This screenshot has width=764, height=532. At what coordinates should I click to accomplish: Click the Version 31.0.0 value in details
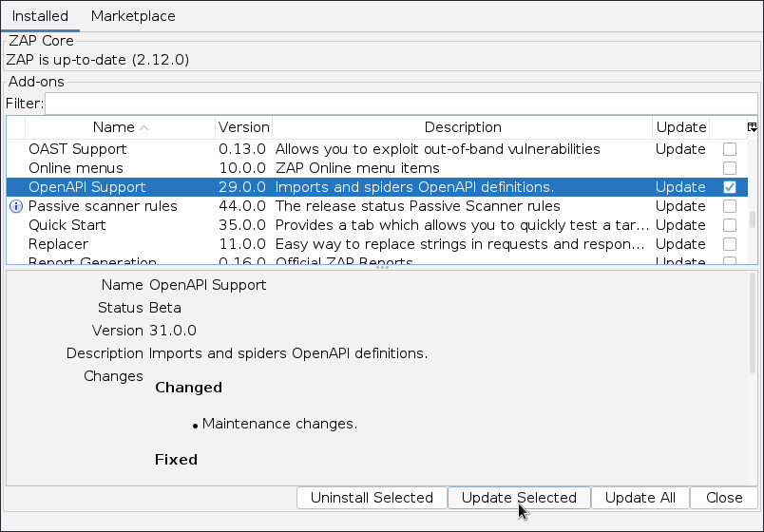(173, 331)
